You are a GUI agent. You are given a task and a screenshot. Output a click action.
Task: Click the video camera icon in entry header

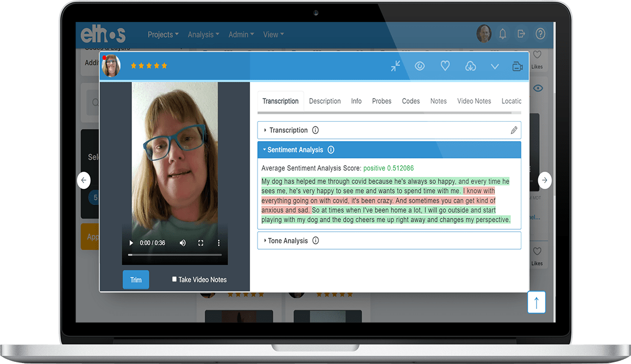tap(518, 67)
